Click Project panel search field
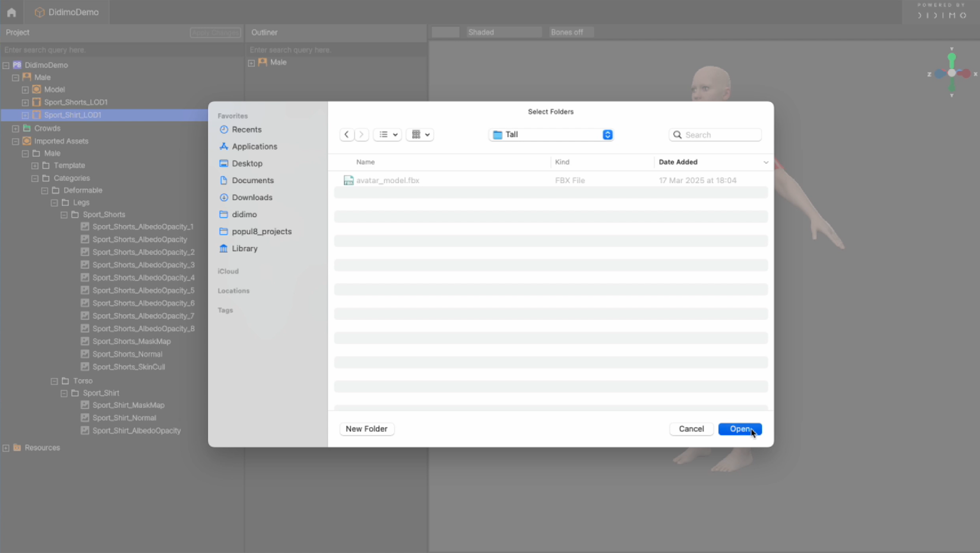 122,50
